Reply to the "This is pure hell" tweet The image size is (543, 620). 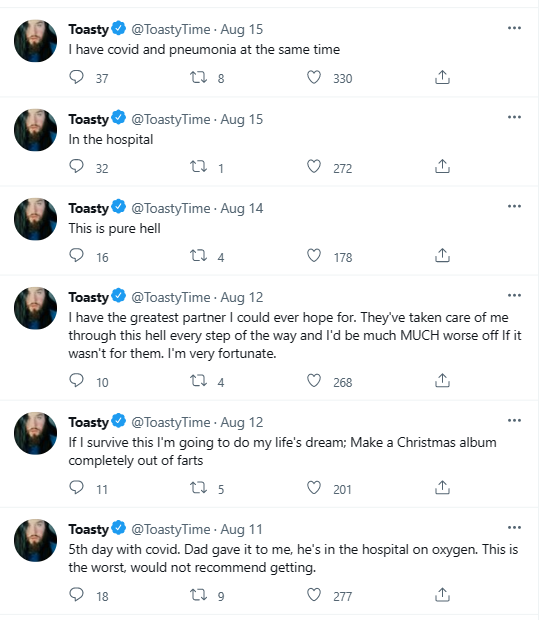pos(76,255)
